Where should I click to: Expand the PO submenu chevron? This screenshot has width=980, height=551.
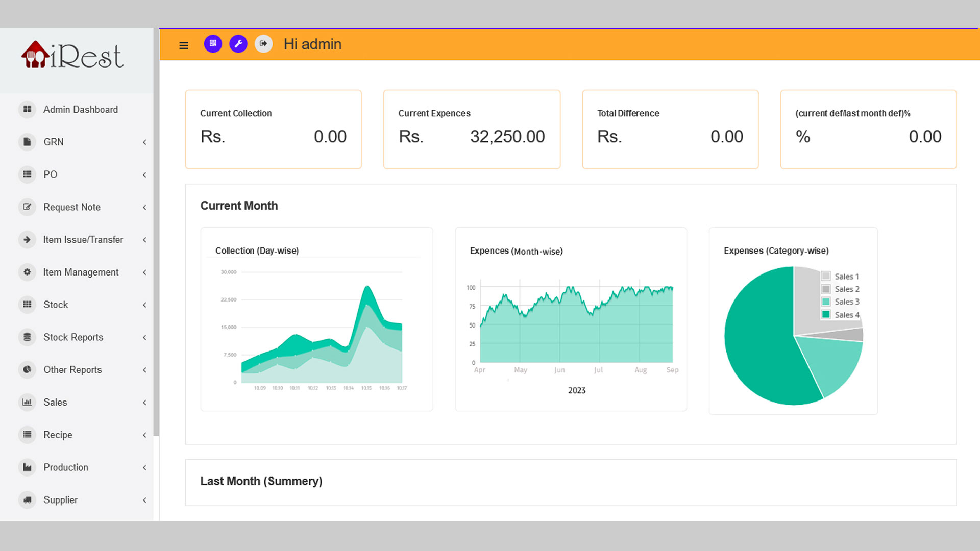(144, 175)
